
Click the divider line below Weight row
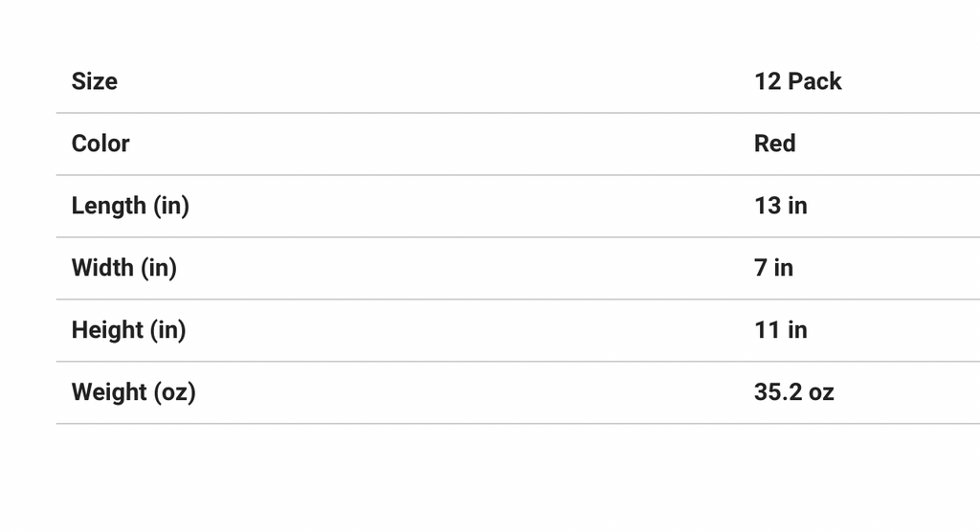click(517, 424)
